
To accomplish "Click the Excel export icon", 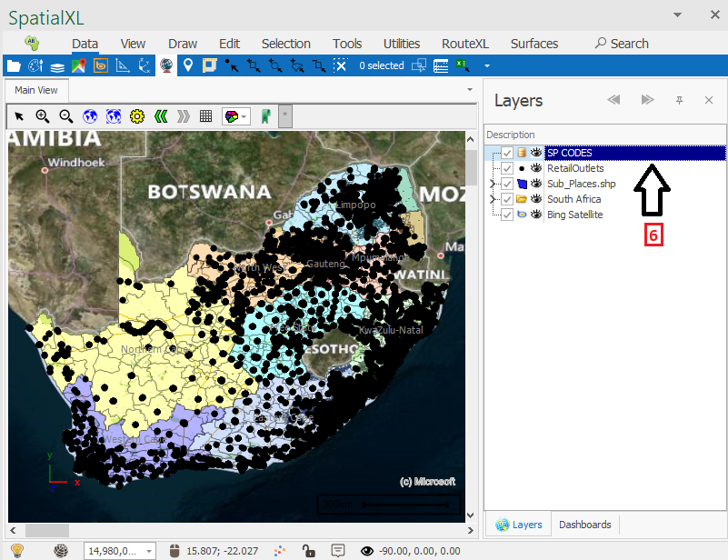I will tap(464, 65).
